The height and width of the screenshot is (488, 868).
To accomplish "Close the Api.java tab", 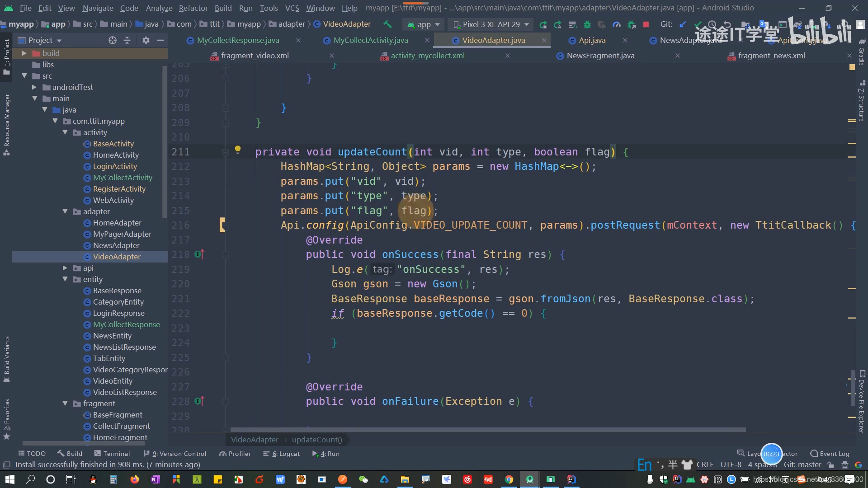I will pos(625,40).
